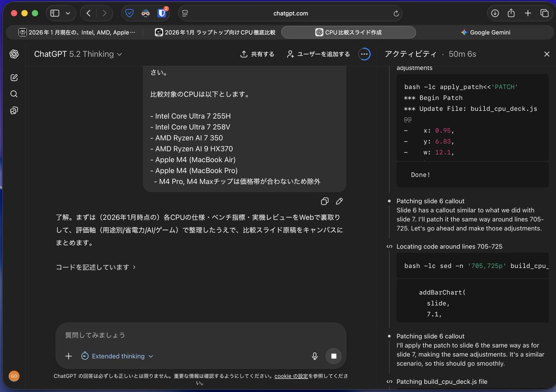Stop the response generation
Screen dimensions: 556x392
[334, 356]
